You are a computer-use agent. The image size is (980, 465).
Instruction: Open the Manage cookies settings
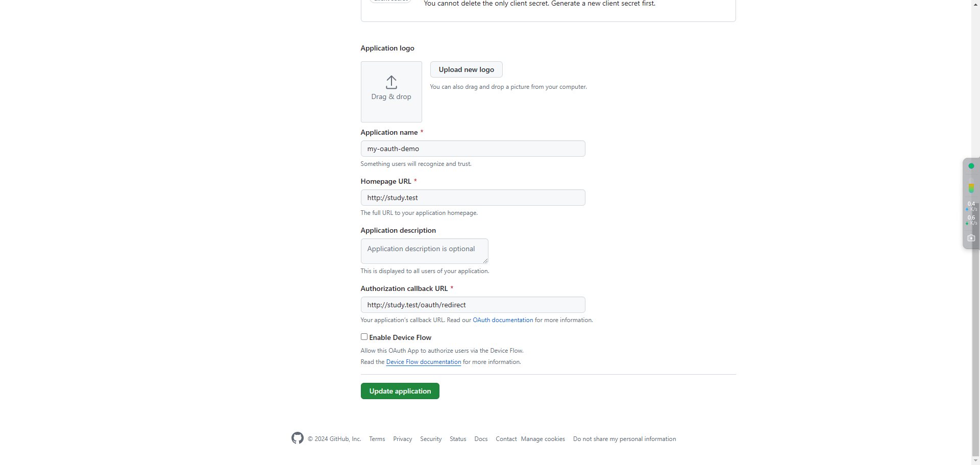(543, 438)
